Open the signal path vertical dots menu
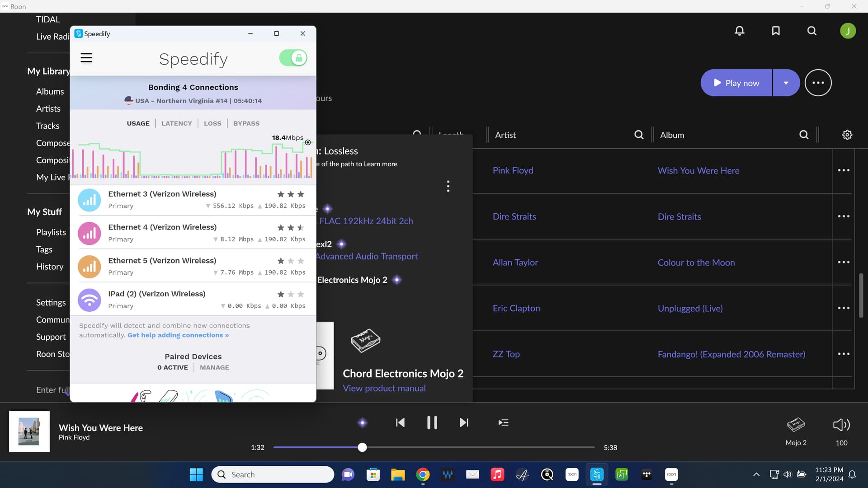 (448, 186)
